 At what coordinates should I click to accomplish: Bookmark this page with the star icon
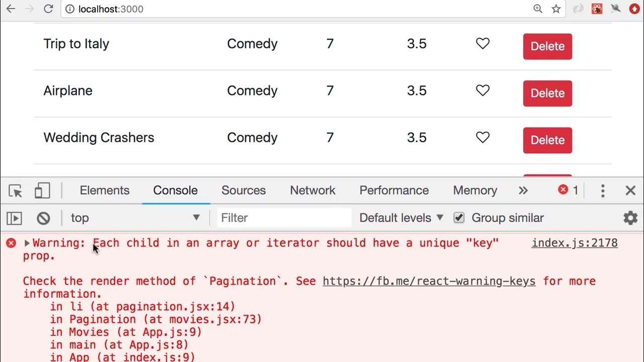(556, 9)
